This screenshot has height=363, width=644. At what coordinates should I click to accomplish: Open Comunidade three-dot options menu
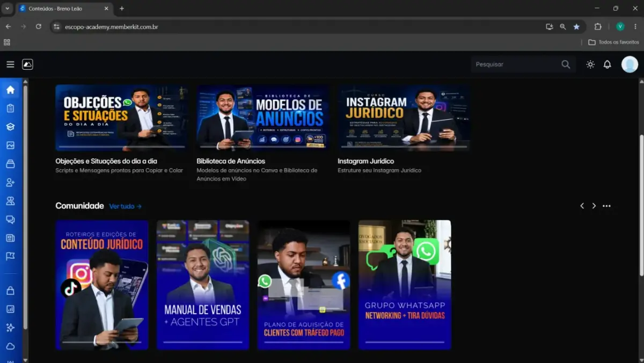pyautogui.click(x=606, y=206)
